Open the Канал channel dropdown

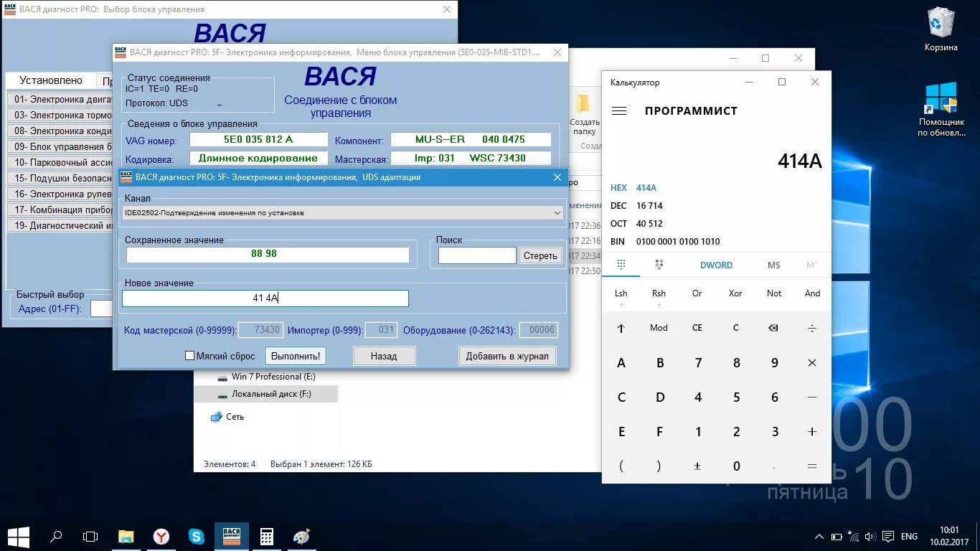343,213
